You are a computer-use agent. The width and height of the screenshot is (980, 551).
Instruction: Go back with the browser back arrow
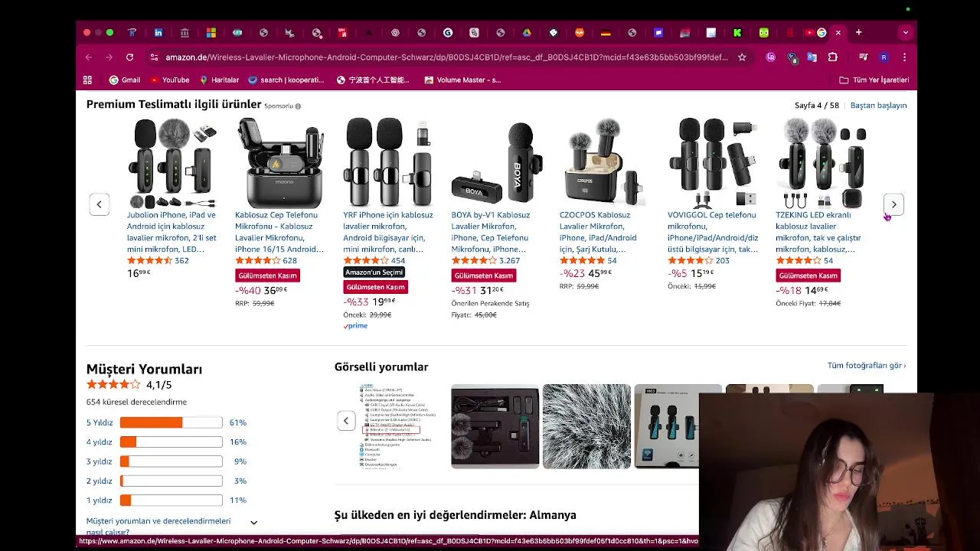point(89,57)
